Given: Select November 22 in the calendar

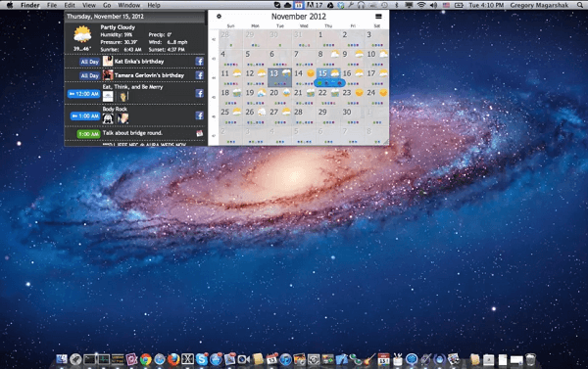Looking at the screenshot, I should 328,97.
